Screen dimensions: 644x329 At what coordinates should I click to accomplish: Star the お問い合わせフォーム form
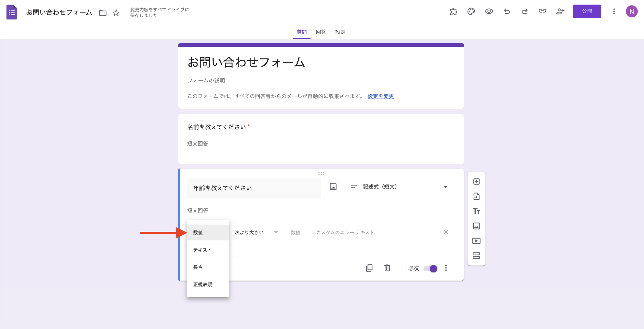tap(116, 13)
